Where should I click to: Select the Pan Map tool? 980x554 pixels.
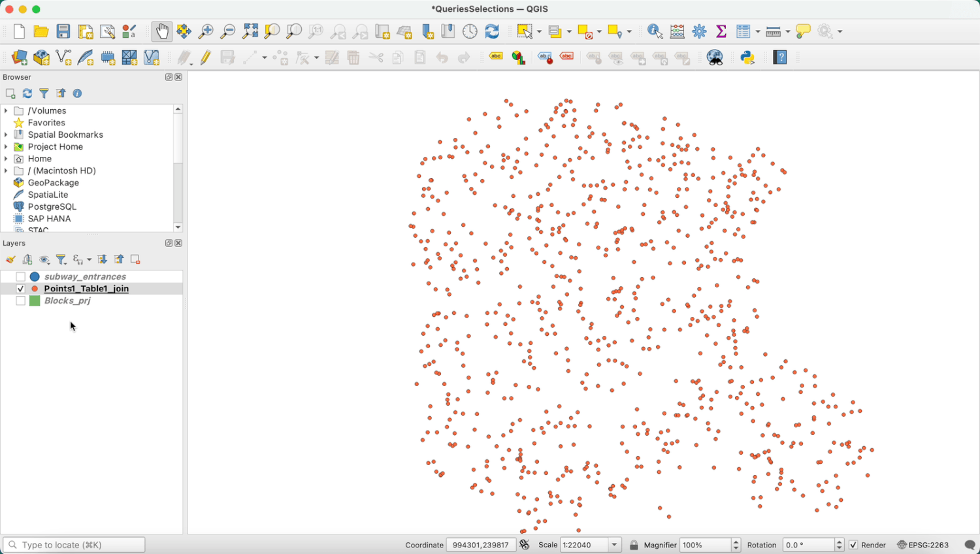coord(161,31)
